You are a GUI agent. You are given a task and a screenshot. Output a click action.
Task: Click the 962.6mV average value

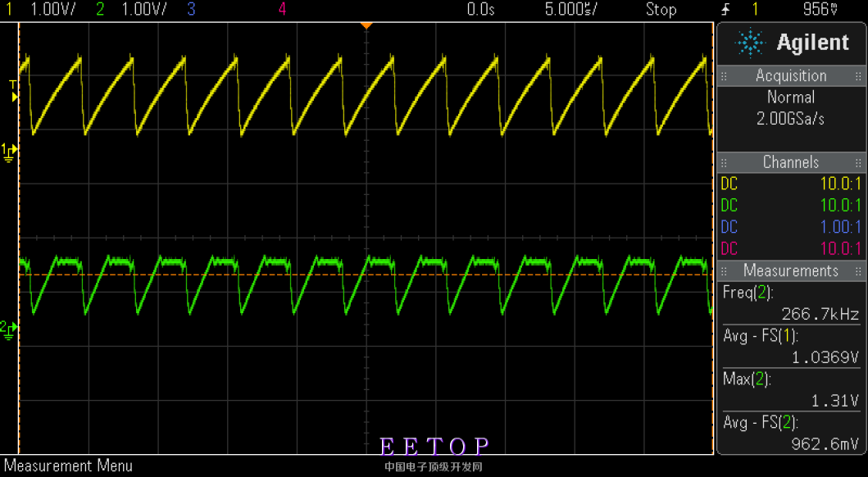click(825, 443)
